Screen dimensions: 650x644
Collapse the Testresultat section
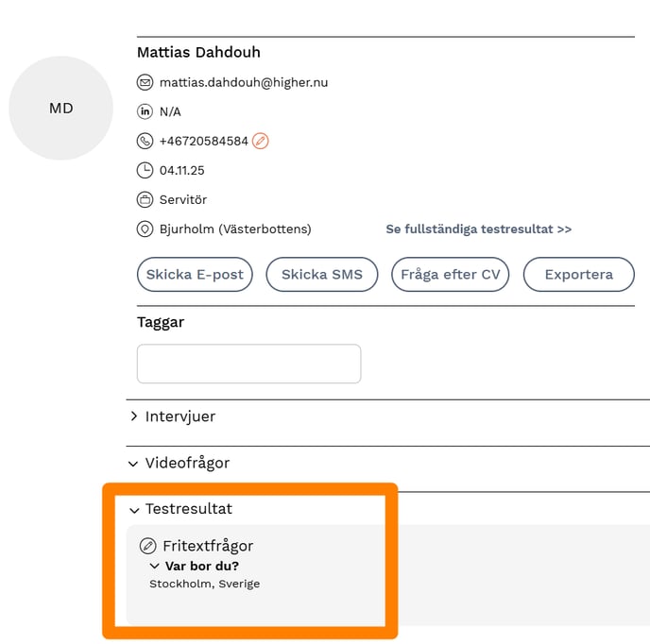pos(134,510)
